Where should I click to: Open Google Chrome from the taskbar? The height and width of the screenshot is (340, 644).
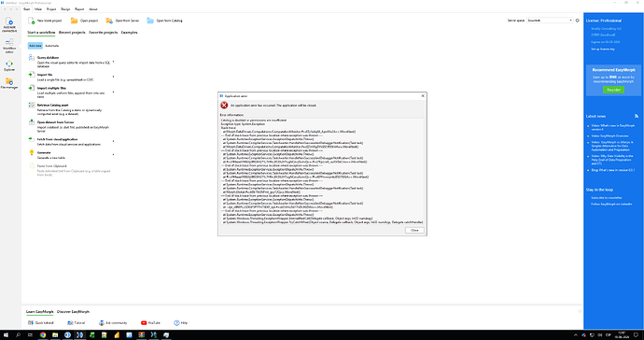(43, 335)
